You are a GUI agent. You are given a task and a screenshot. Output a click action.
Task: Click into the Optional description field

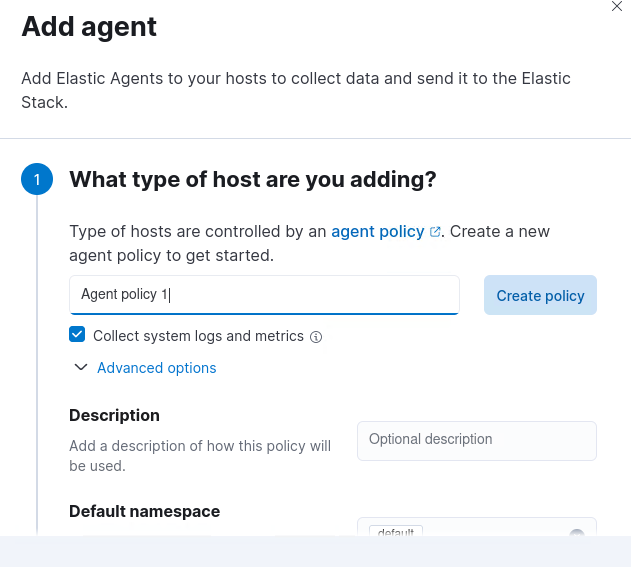[476, 440]
